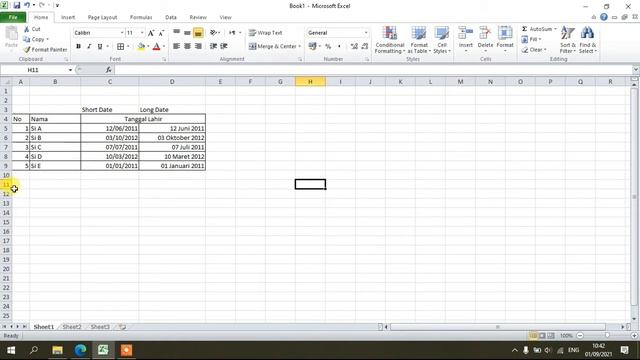Click the Insert Function fx icon
The height and width of the screenshot is (360, 640).
point(109,70)
